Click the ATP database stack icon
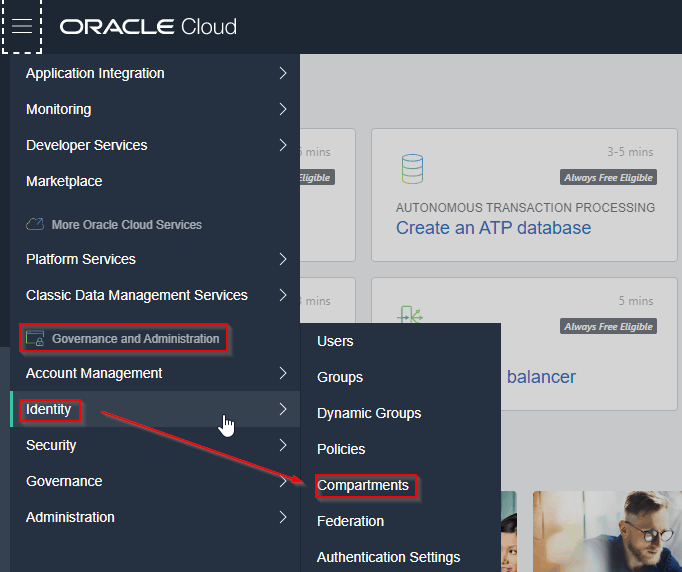The height and width of the screenshot is (572, 682). [412, 168]
